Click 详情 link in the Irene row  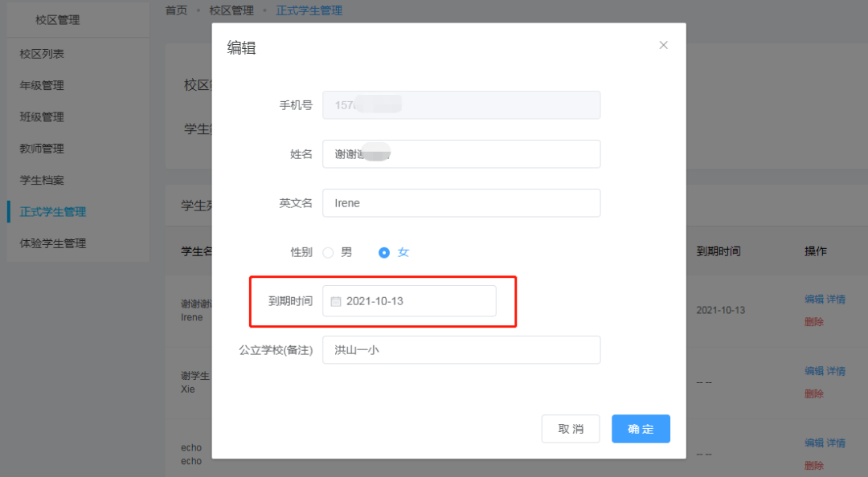(836, 300)
